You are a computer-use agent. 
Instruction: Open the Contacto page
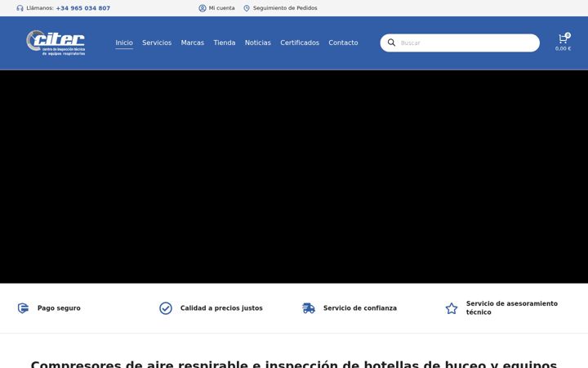343,43
